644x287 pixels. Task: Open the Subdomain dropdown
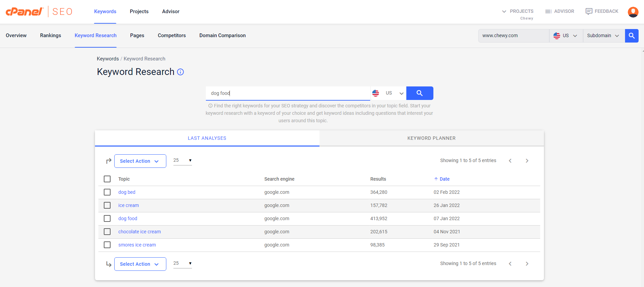tap(603, 35)
